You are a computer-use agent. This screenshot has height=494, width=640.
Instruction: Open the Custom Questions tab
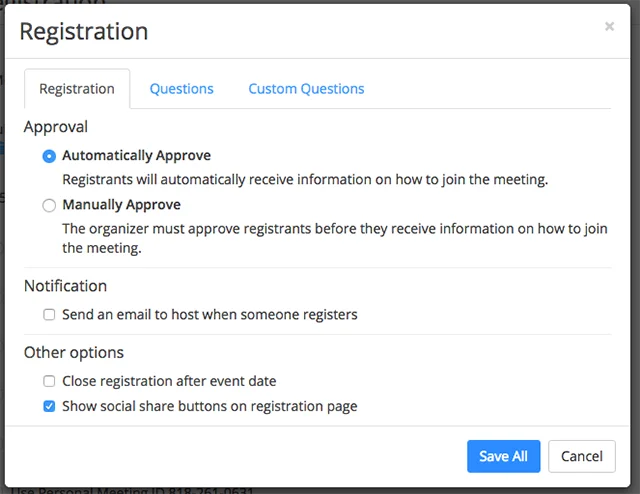(306, 89)
